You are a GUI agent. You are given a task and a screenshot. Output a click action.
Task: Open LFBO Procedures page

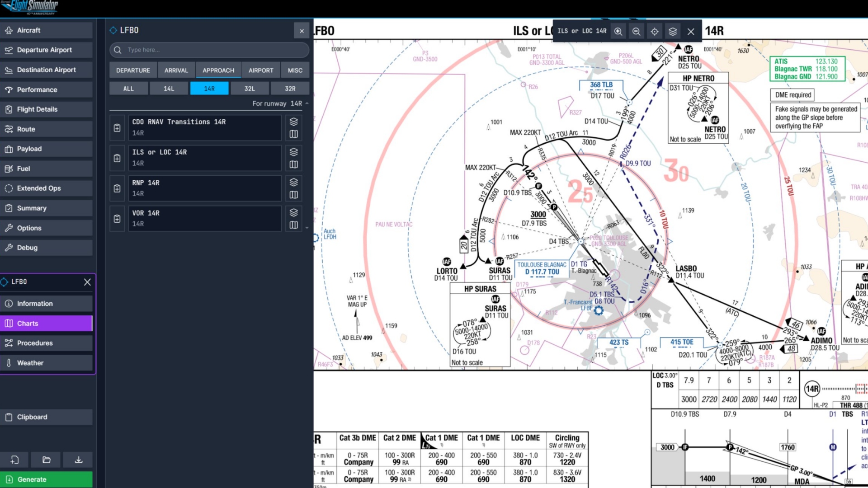pyautogui.click(x=46, y=343)
